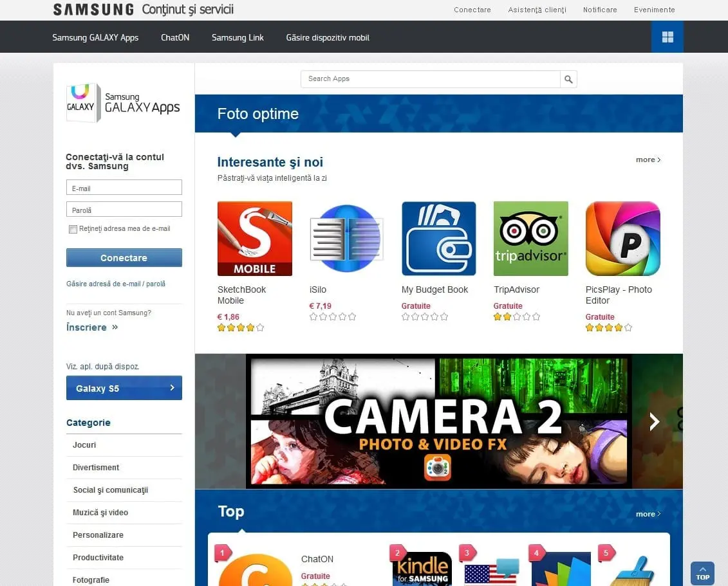
Task: Open the Kindle for Samsung icon
Action: [422, 569]
